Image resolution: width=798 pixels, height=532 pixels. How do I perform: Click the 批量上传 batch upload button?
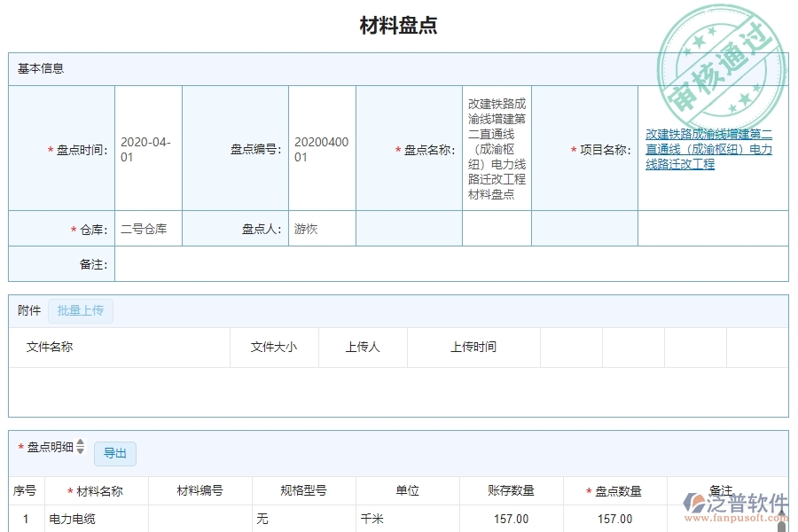tap(79, 310)
